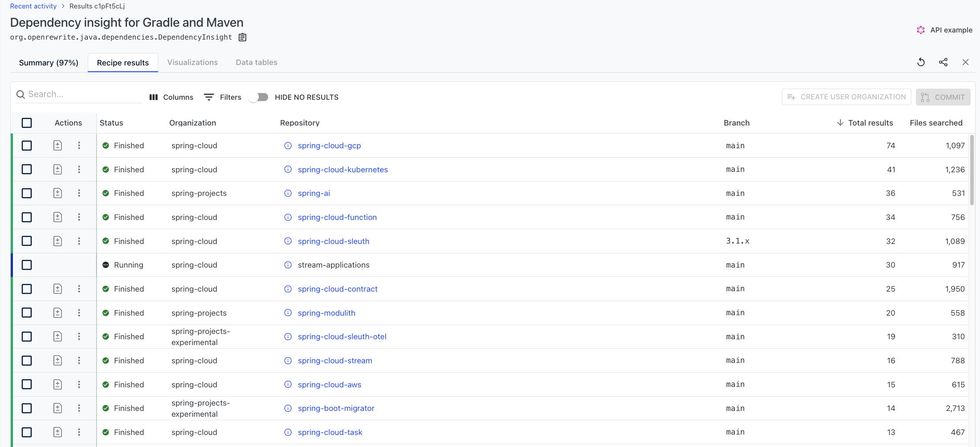980x447 pixels.
Task: Toggle the Hide No Results switch
Action: click(x=259, y=97)
